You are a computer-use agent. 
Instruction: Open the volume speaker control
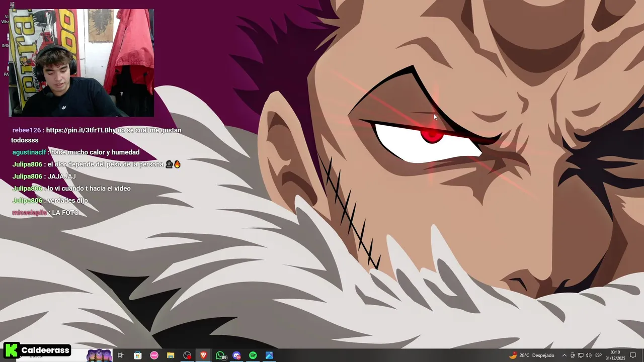point(588,355)
